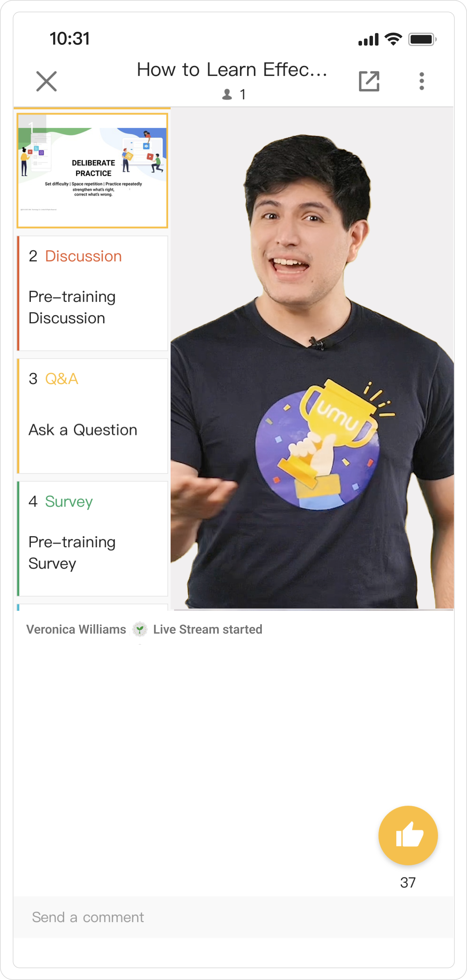This screenshot has height=980, width=467.
Task: Click the Veronica Williams username
Action: pos(76,629)
